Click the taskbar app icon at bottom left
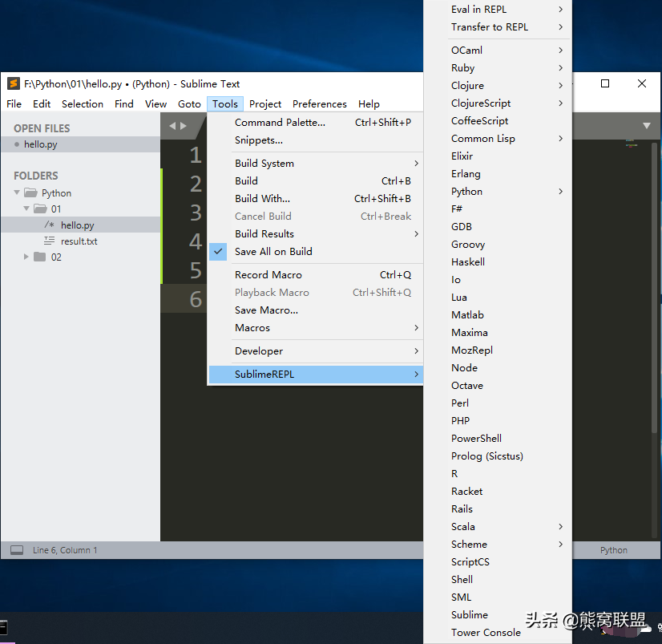Viewport: 662px width, 644px height. coord(3,627)
